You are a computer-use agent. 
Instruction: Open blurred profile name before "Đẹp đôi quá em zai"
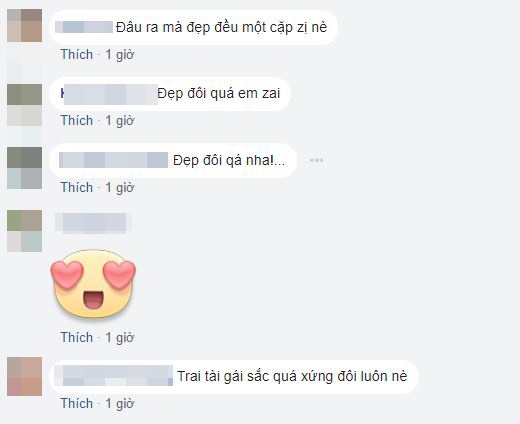109,94
